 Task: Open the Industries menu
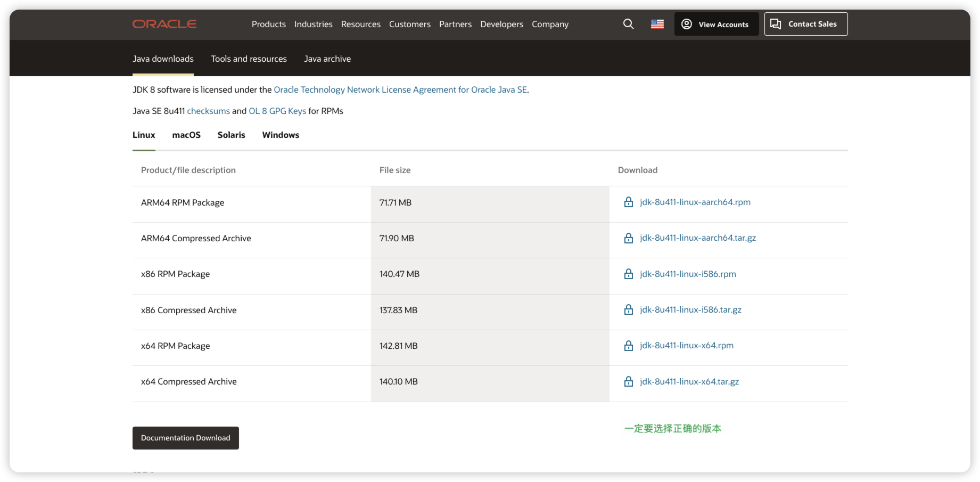point(314,24)
